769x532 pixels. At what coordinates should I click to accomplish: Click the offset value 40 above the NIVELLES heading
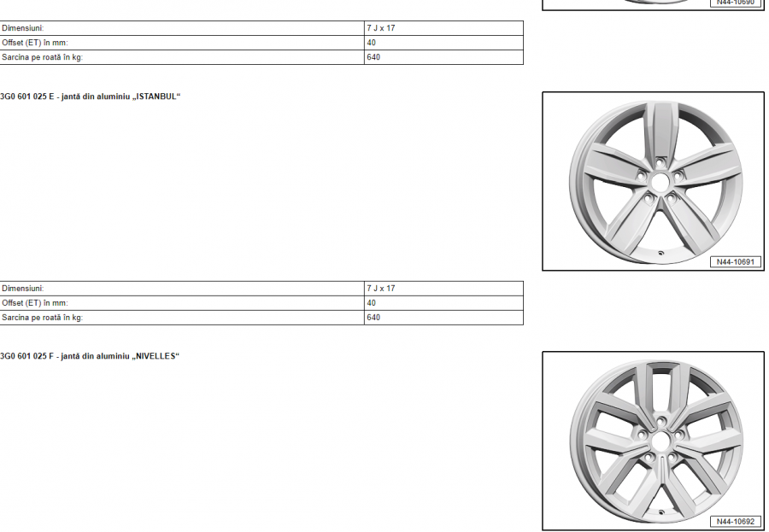coord(372,303)
